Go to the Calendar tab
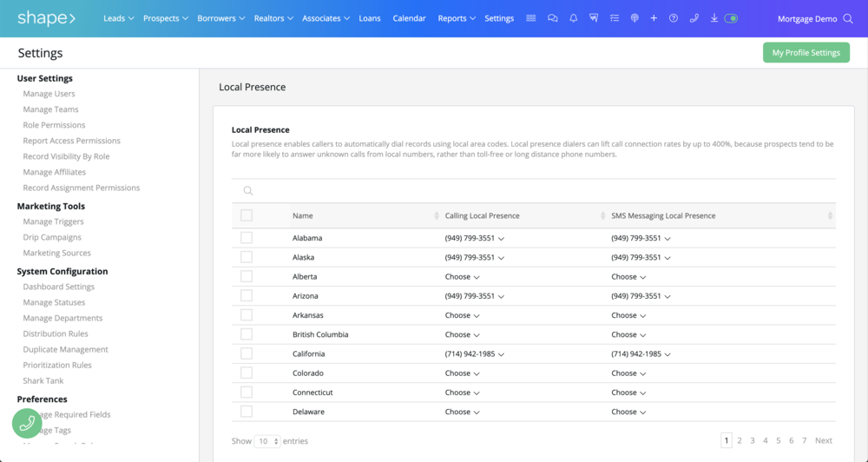Viewport: 868px width, 462px height. pyautogui.click(x=409, y=18)
